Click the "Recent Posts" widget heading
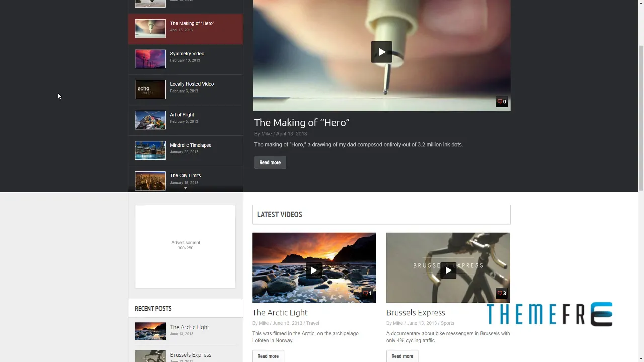 click(153, 308)
